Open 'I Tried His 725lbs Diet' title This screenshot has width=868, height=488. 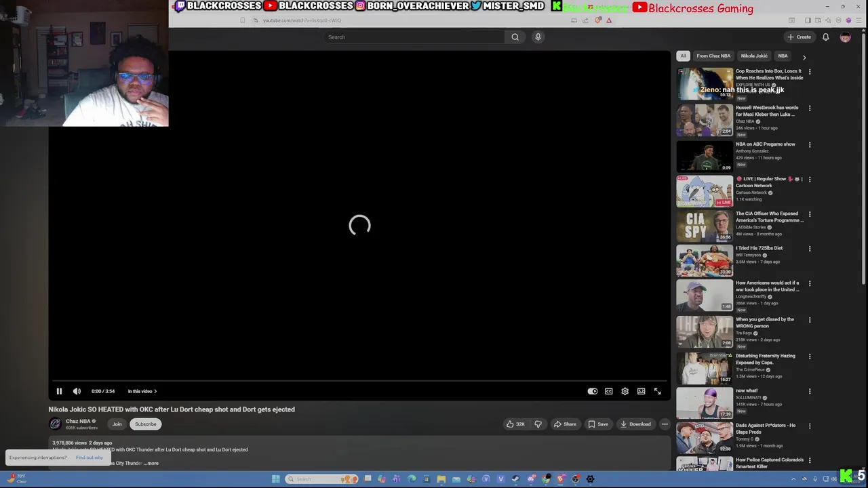[759, 248]
